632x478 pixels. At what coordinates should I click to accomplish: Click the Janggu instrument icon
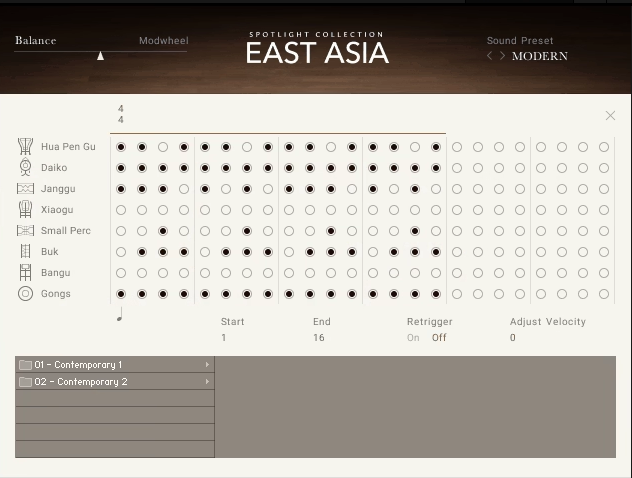[25, 189]
